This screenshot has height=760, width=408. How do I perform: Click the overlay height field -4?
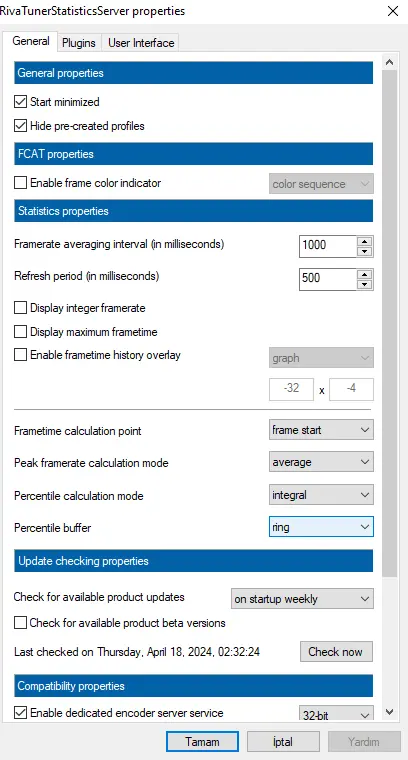(x=351, y=389)
